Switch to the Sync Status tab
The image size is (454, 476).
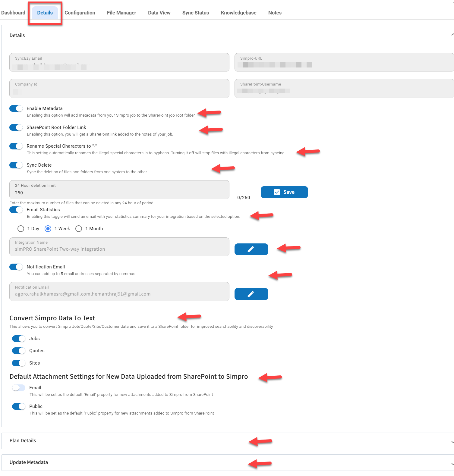pos(195,13)
